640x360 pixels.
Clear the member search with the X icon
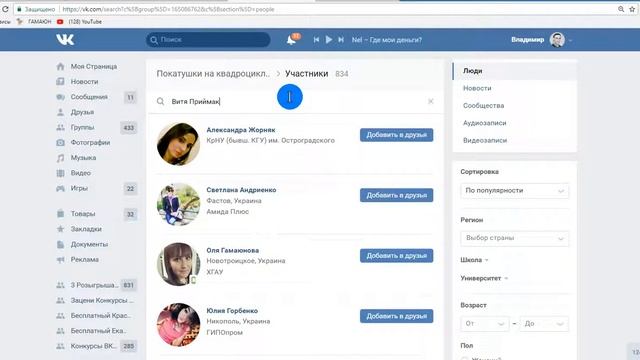click(431, 101)
